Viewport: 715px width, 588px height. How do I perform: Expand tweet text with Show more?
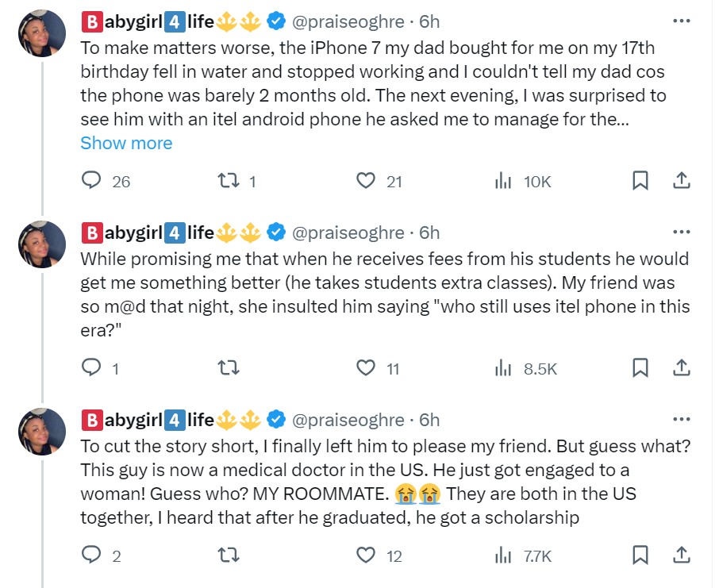click(126, 143)
